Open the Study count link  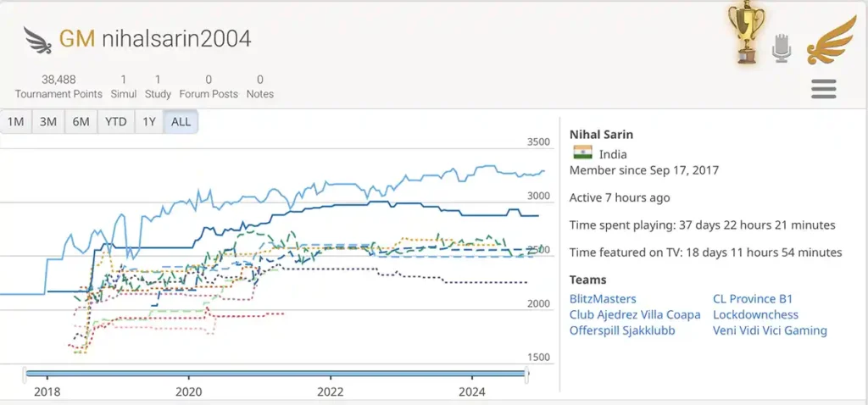(158, 86)
